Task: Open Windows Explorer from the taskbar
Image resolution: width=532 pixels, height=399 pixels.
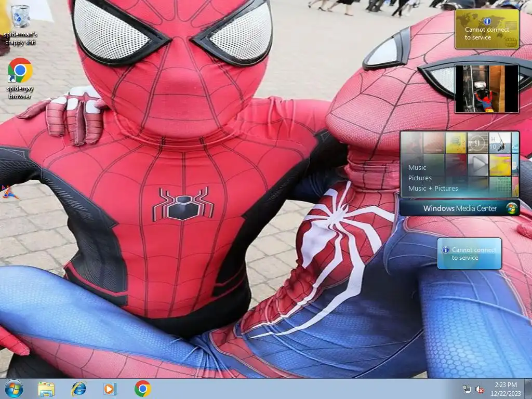Action: [46, 389]
